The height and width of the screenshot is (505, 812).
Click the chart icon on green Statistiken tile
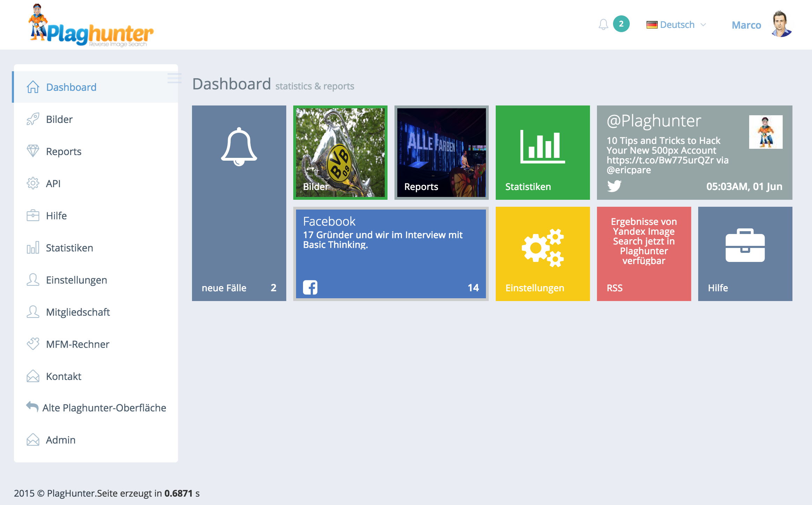(x=542, y=147)
